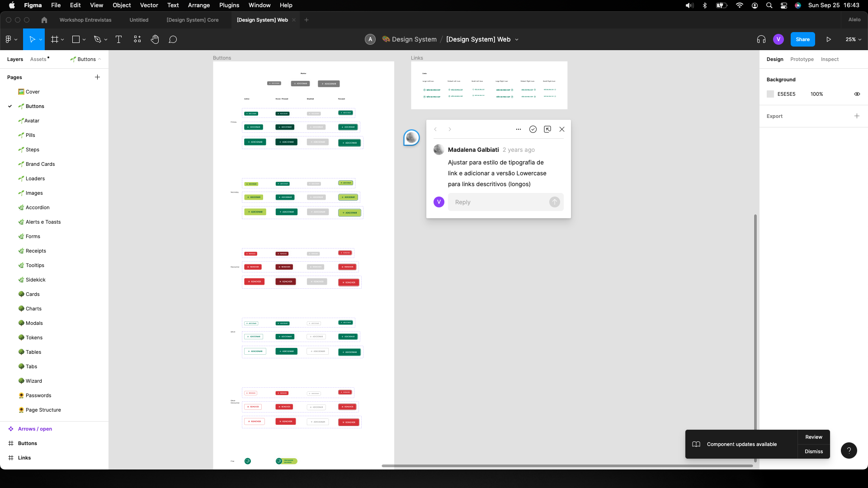868x488 pixels.
Task: Collapse the Buttons page selector
Action: point(86,59)
